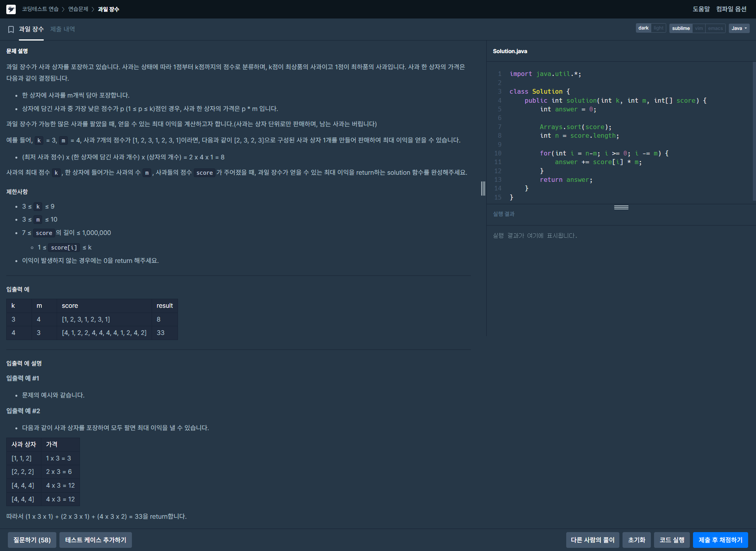Run code with 코드 실행 button
This screenshot has height=551, width=756.
tap(672, 540)
